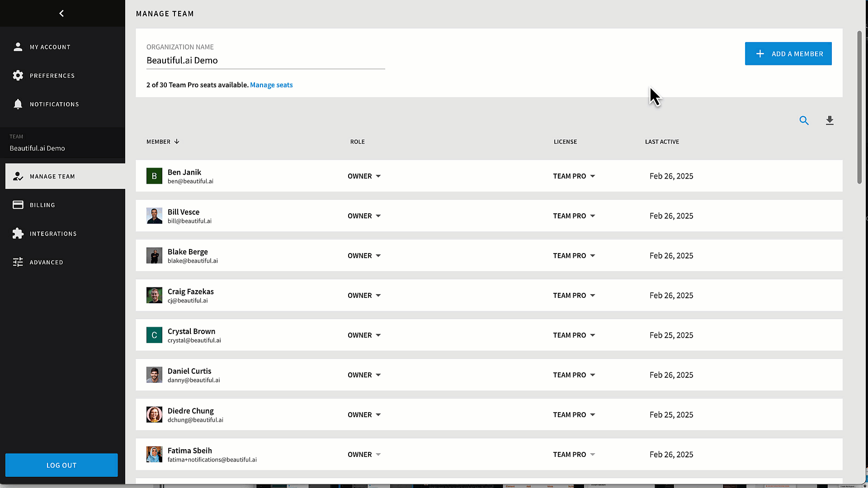Edit the Organization Name field
This screenshot has height=488, width=868.
(x=265, y=61)
